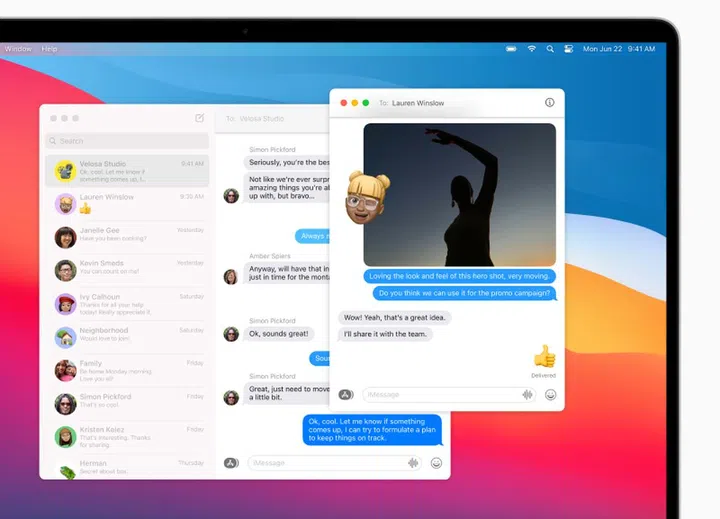Click the Velosa Studio group avatar

coord(65,171)
